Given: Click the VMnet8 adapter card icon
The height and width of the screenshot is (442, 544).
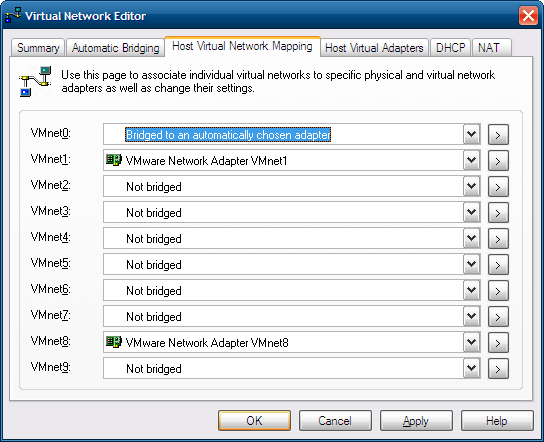Looking at the screenshot, I should [x=114, y=342].
